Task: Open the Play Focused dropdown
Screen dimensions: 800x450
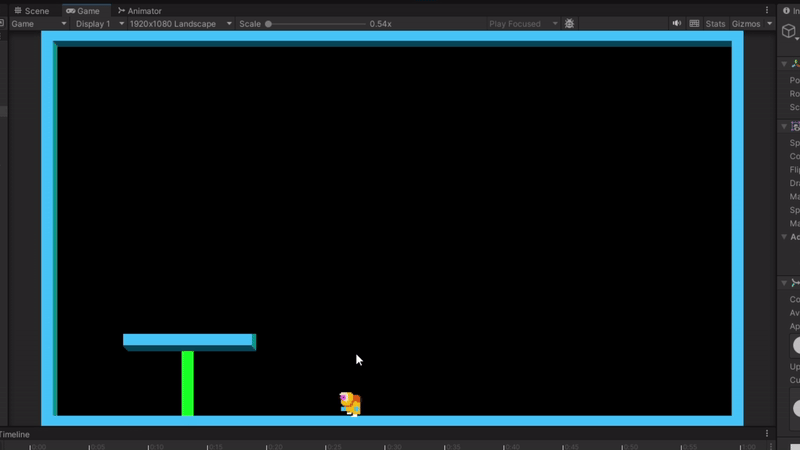Action: click(x=523, y=24)
